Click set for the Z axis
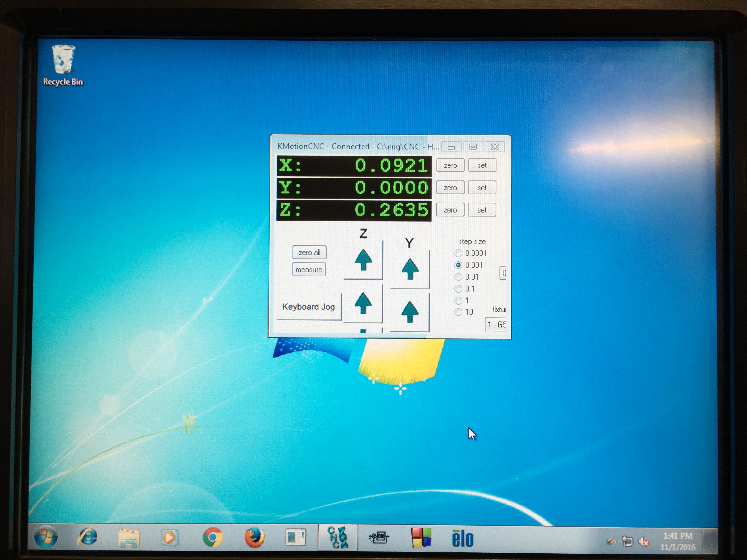 (x=482, y=210)
